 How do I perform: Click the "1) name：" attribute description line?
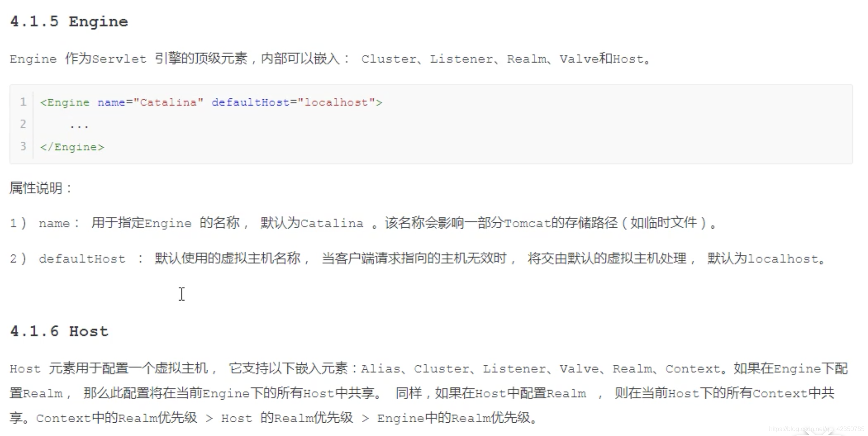(364, 223)
